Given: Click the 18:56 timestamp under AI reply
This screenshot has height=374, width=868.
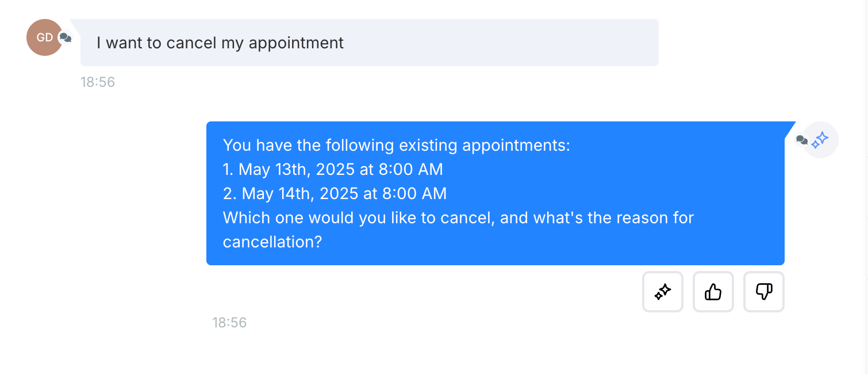Looking at the screenshot, I should click(229, 323).
